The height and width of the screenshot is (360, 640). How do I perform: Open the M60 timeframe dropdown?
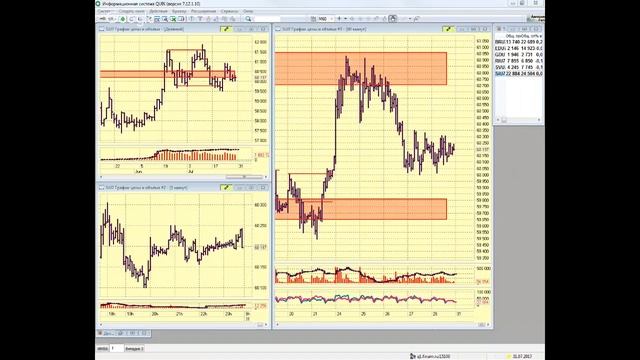331,19
